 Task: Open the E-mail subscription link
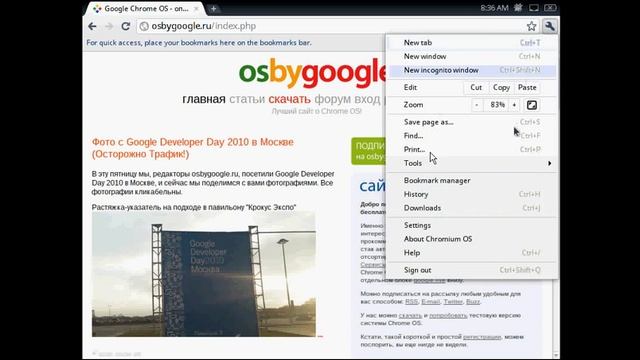tap(431, 302)
